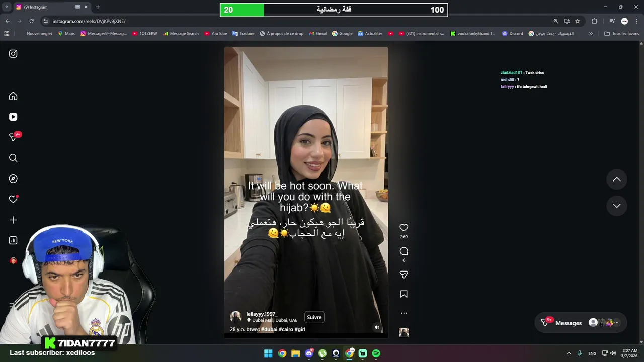Open zoom magnifier in address bar

click(x=556, y=21)
